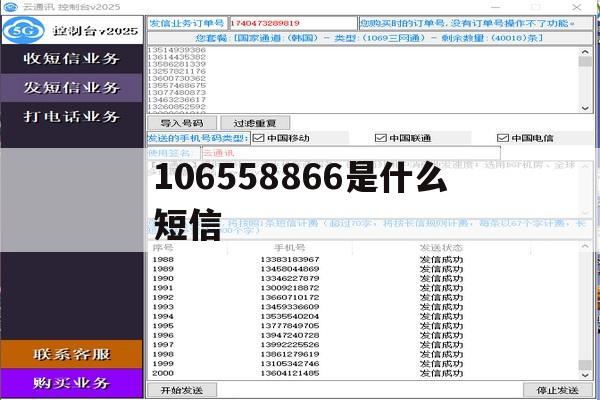Open 收短信业务 menu item

tap(72, 59)
